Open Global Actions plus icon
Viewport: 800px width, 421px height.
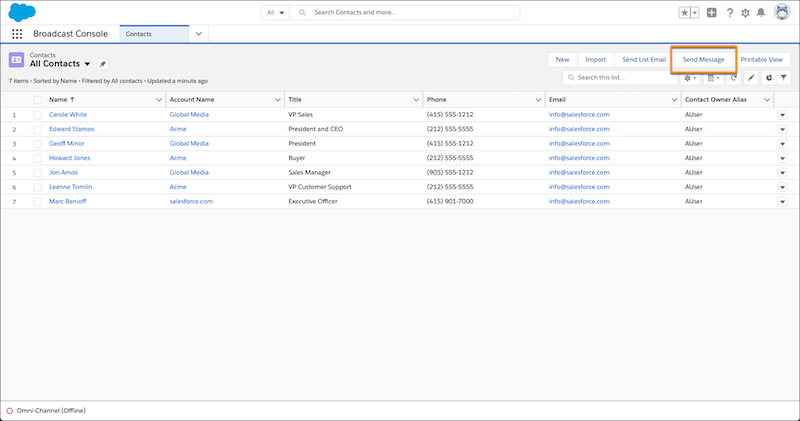[711, 13]
